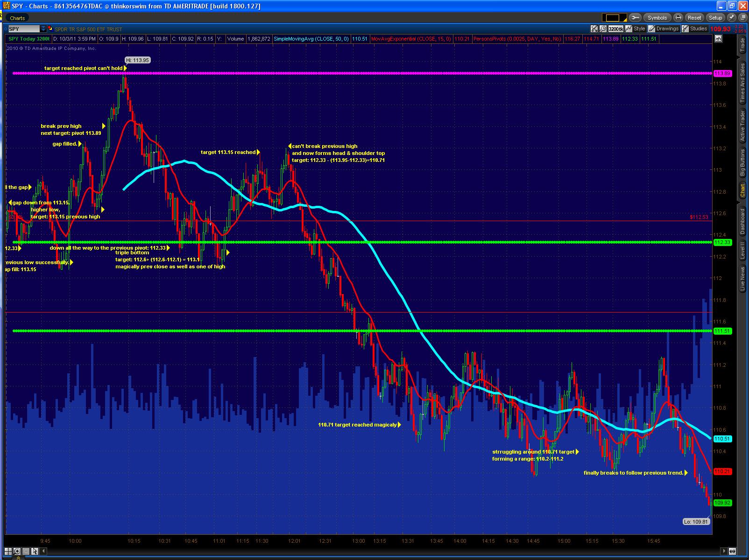Click the Hi: 113.95 bubble

coord(138,60)
